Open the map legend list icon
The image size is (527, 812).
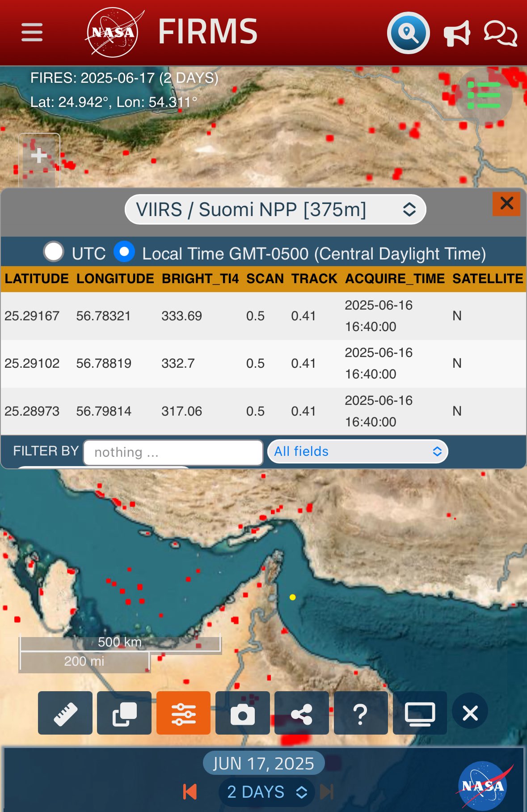[x=484, y=95]
